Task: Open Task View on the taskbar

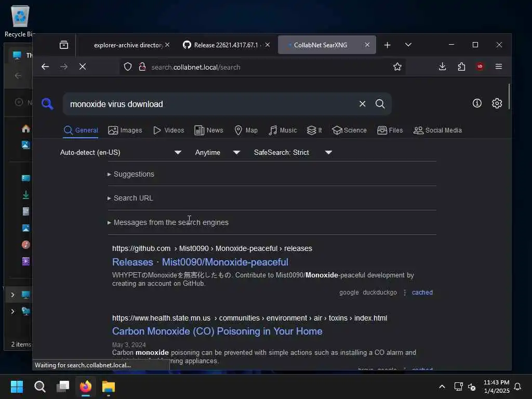Action: pyautogui.click(x=63, y=387)
